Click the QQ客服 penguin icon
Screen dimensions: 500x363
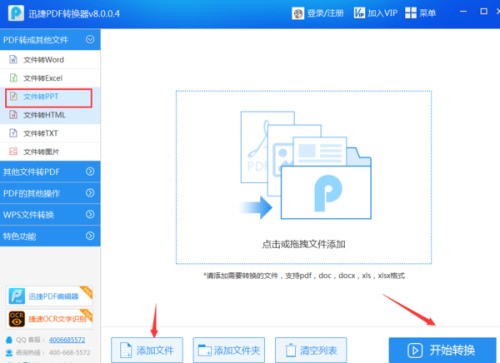[x=9, y=340]
